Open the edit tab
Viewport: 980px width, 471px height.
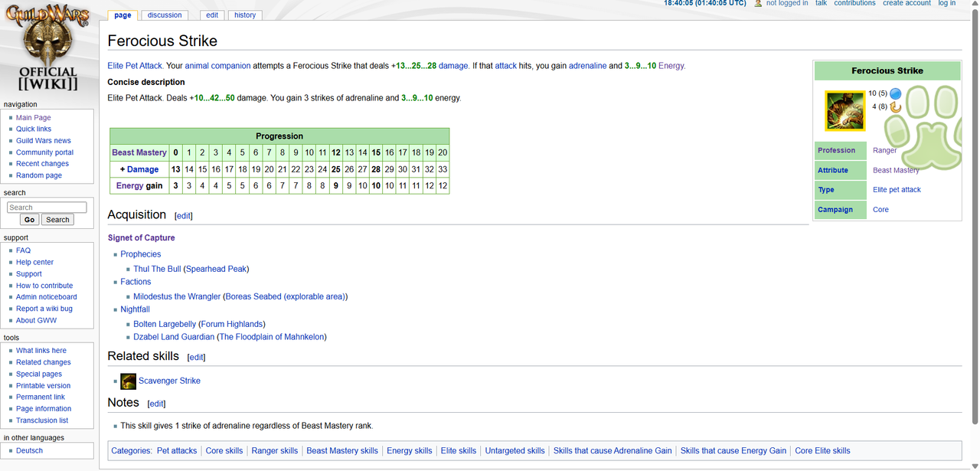pyautogui.click(x=212, y=15)
